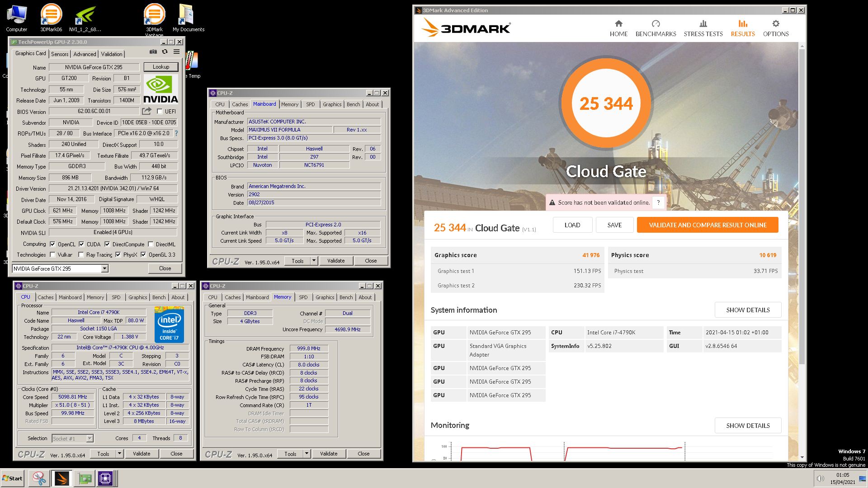868x488 pixels.
Task: Click the GPU-Z screenshot camera icon
Action: coord(153,52)
